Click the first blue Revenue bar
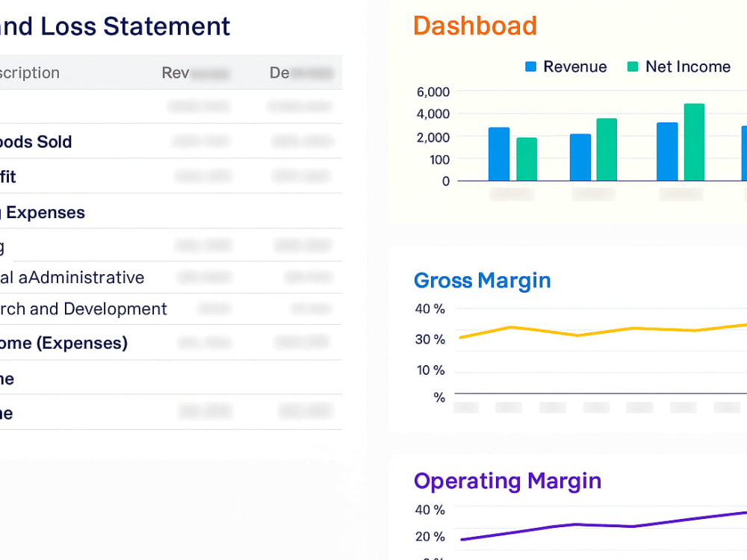 pyautogui.click(x=499, y=154)
